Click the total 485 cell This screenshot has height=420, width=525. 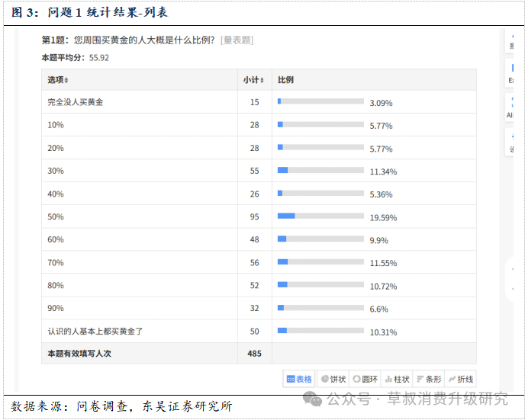(x=254, y=354)
